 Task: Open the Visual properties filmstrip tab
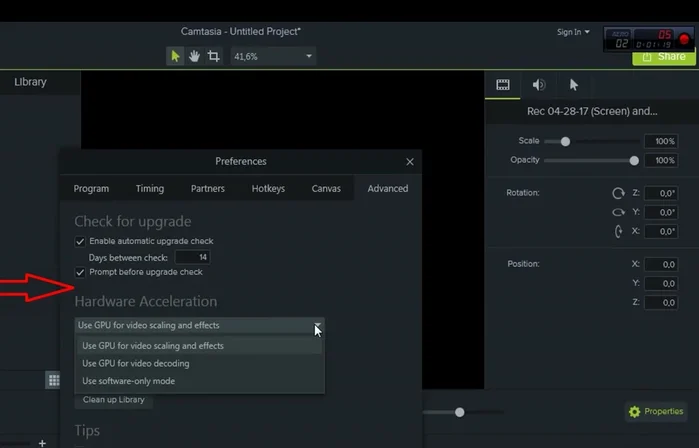503,85
